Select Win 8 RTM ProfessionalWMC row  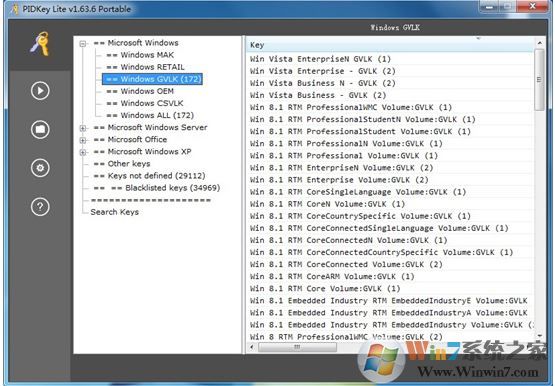389,336
